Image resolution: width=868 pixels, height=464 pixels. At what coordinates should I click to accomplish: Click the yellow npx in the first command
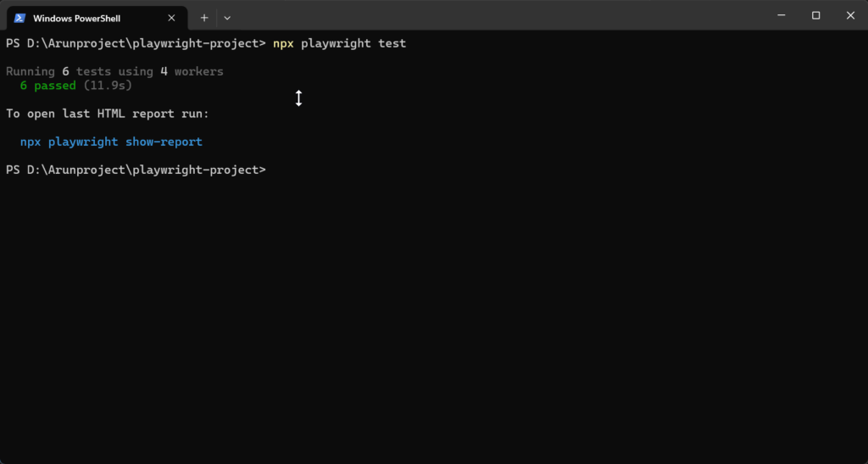pos(283,43)
